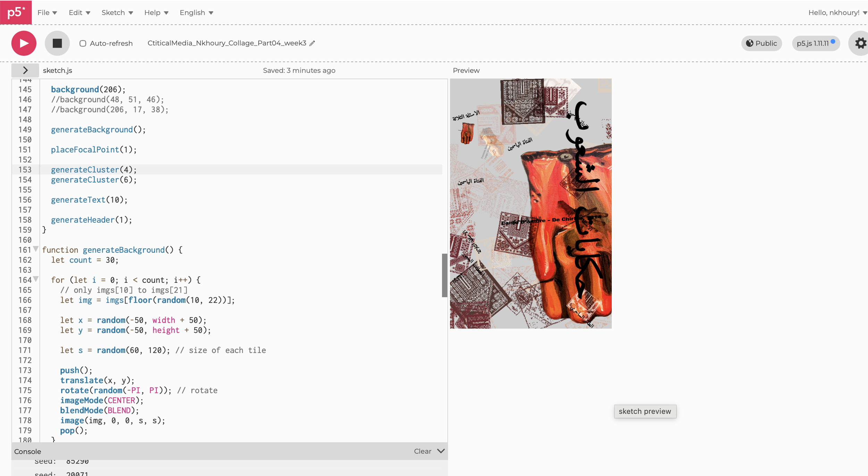
Task: Click the 'generateCluster(6);' code line
Action: click(x=94, y=180)
